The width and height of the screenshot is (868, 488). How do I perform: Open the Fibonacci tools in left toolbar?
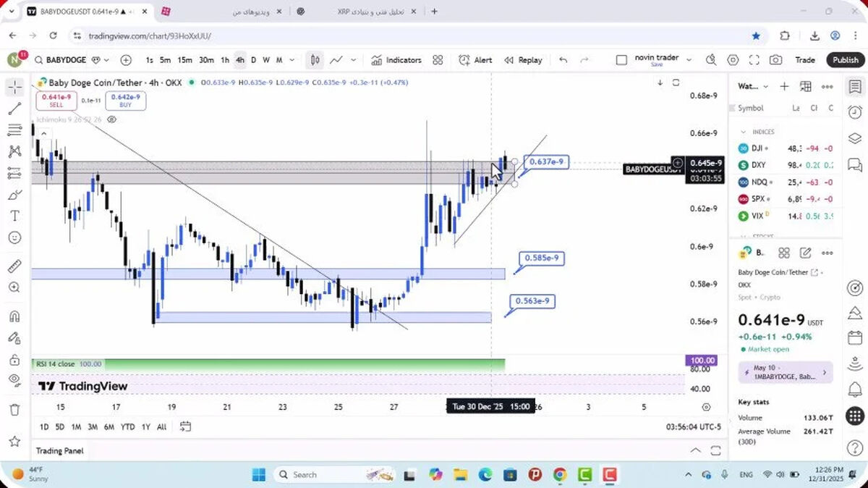click(14, 130)
